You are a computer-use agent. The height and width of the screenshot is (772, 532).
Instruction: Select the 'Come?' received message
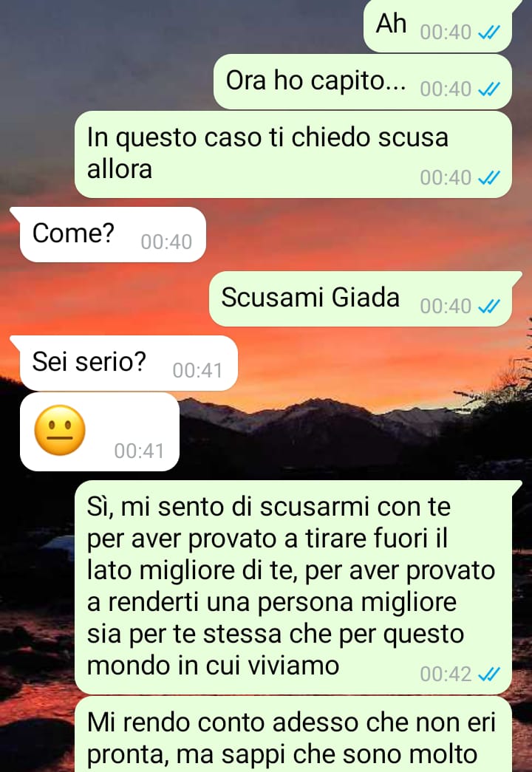click(113, 234)
